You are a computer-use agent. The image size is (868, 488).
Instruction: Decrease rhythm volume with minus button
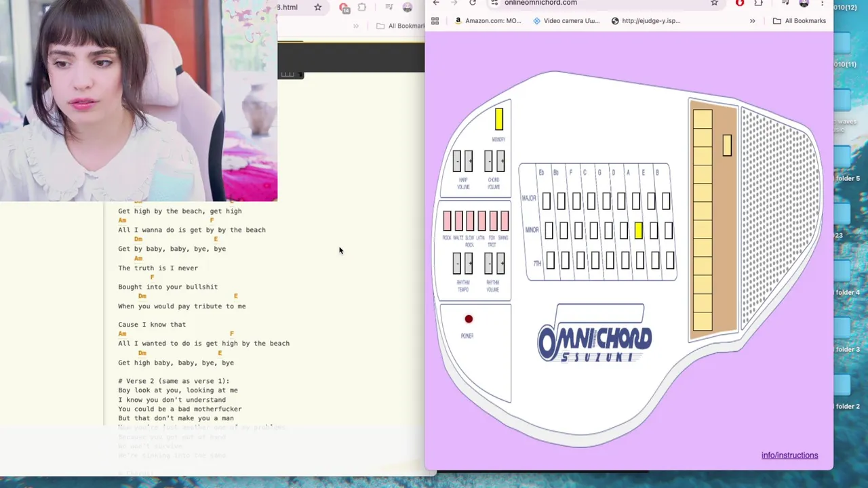click(x=488, y=263)
